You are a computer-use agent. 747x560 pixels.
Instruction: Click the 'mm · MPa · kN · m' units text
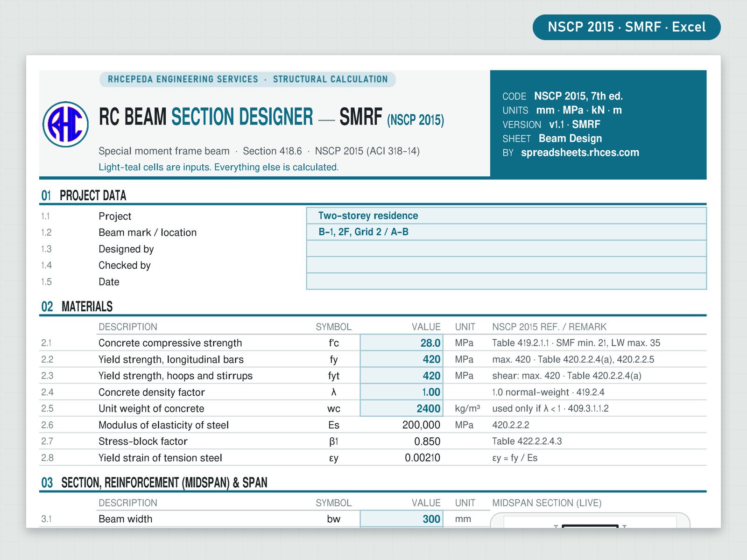pos(579,110)
